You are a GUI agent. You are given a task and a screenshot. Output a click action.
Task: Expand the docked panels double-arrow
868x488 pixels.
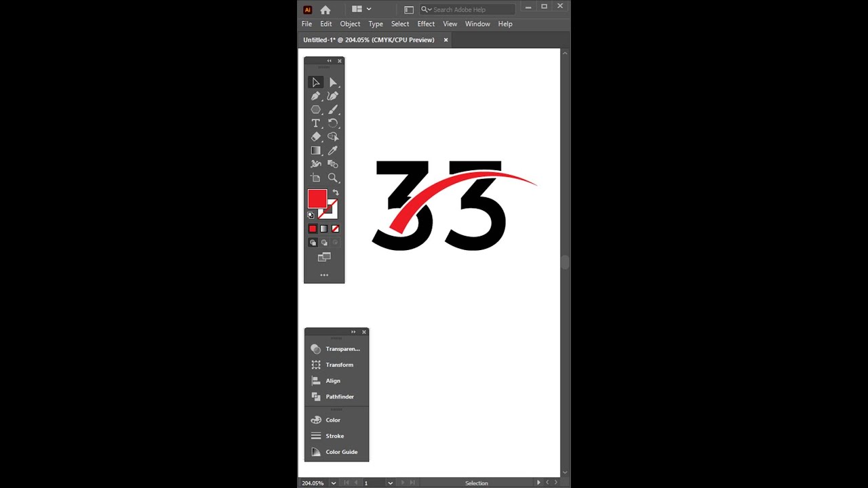pyautogui.click(x=353, y=332)
